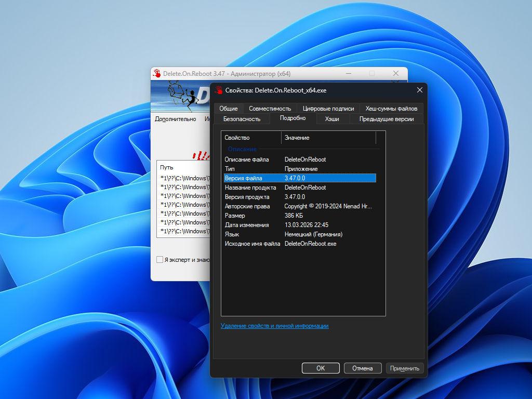This screenshot has height=399, width=532.
Task: Select the Авторские права property row
Action: point(247,206)
